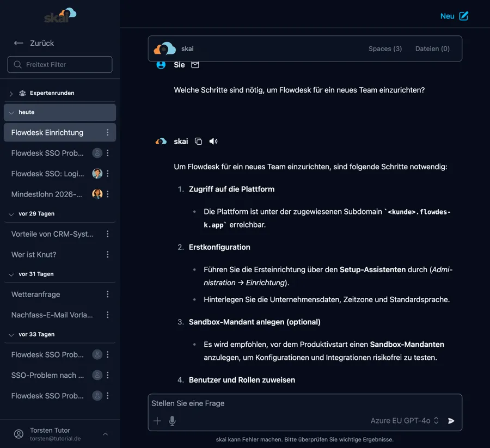Click the Freitext Filter search field
The height and width of the screenshot is (448, 490).
(60, 65)
